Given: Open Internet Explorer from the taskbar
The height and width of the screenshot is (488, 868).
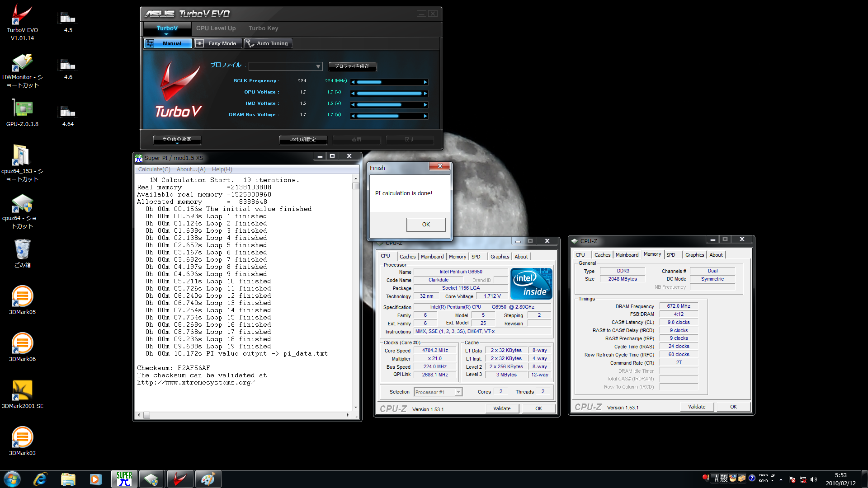Looking at the screenshot, I should click(40, 479).
